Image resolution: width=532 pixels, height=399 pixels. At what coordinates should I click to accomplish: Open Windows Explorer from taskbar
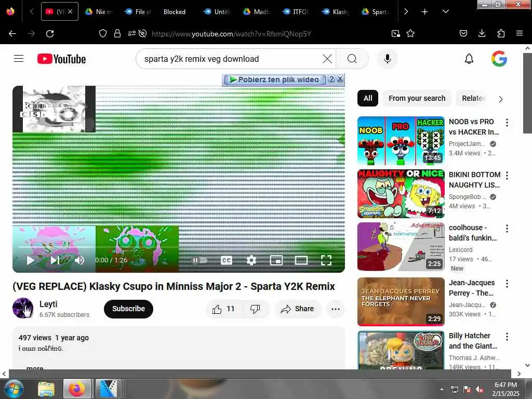[46, 389]
